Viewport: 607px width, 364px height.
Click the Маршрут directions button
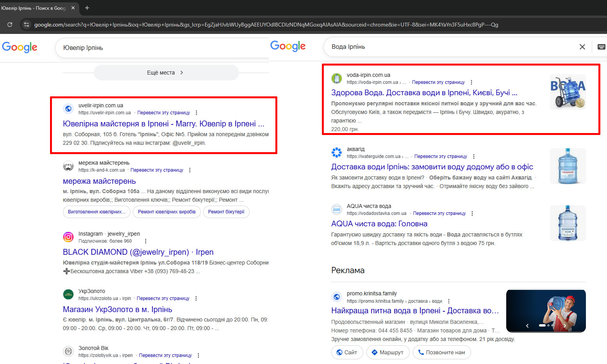click(x=387, y=352)
